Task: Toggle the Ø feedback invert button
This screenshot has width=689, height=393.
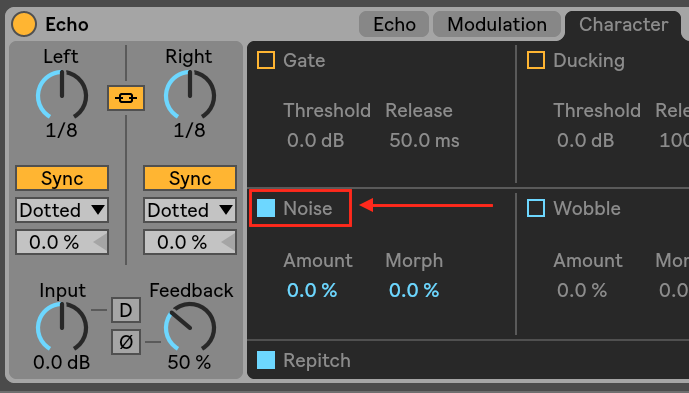Action: (126, 342)
